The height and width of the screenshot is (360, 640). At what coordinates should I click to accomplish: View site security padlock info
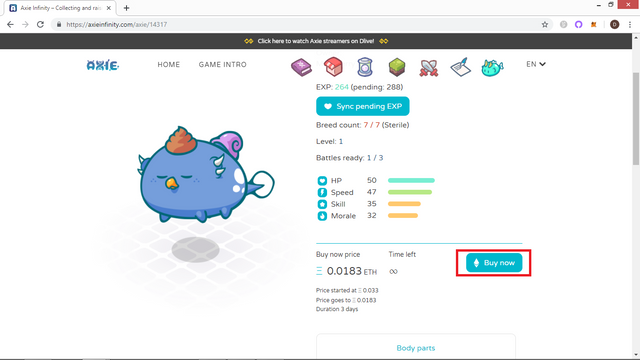coord(59,24)
